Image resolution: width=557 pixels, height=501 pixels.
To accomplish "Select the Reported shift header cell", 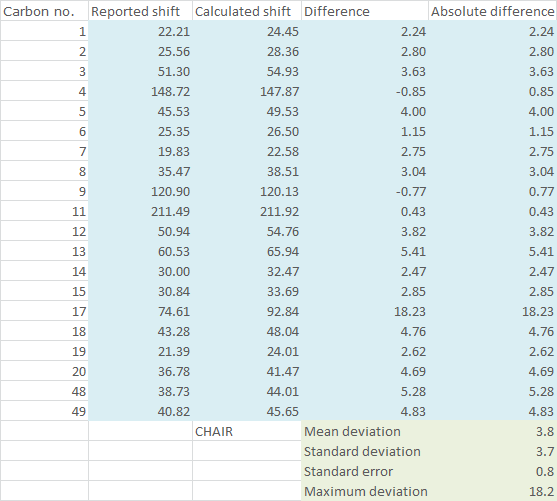I will pos(140,11).
